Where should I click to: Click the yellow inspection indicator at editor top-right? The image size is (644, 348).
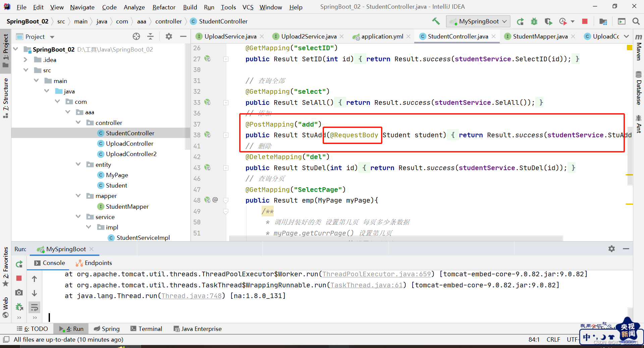630,48
